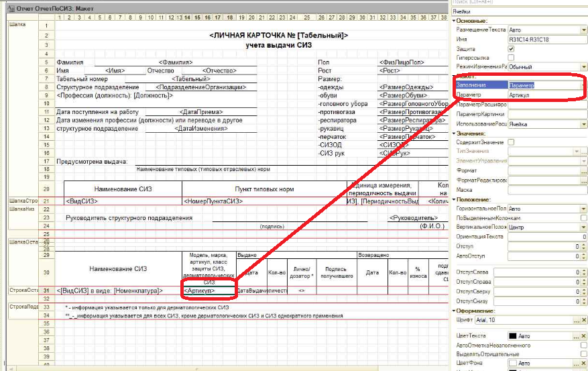Viewport: 588px width, 371px height.
Task: Select the <ДатаПриема> cell
Action: tap(201, 112)
